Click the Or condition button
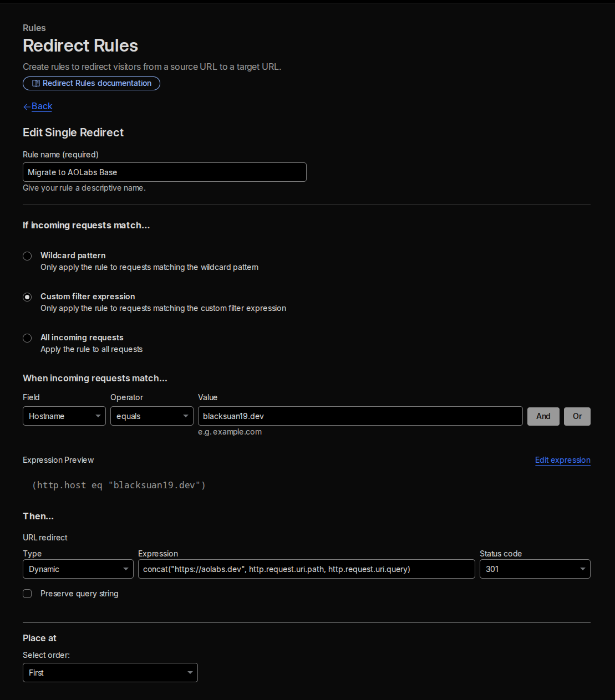This screenshot has height=700, width=615. (577, 416)
